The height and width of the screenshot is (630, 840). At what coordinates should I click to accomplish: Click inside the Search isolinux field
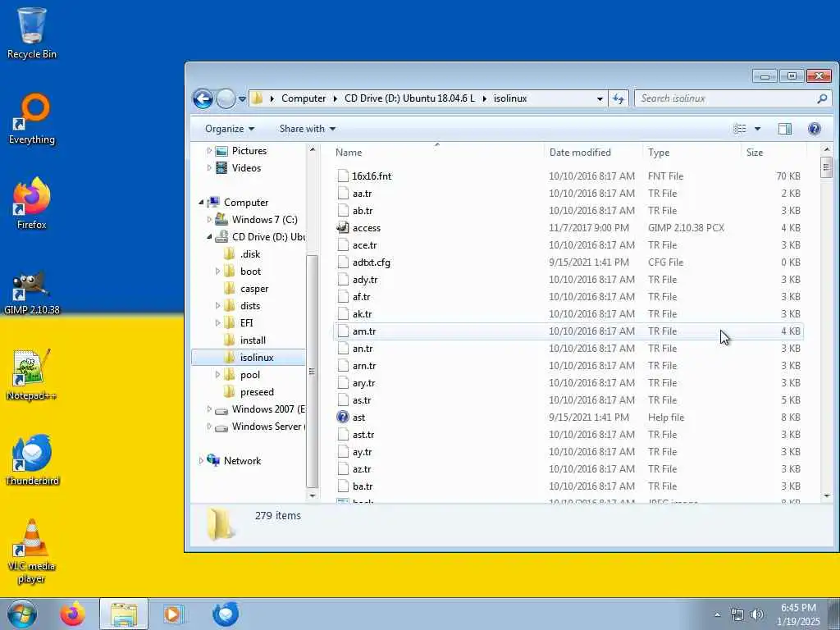(x=725, y=98)
